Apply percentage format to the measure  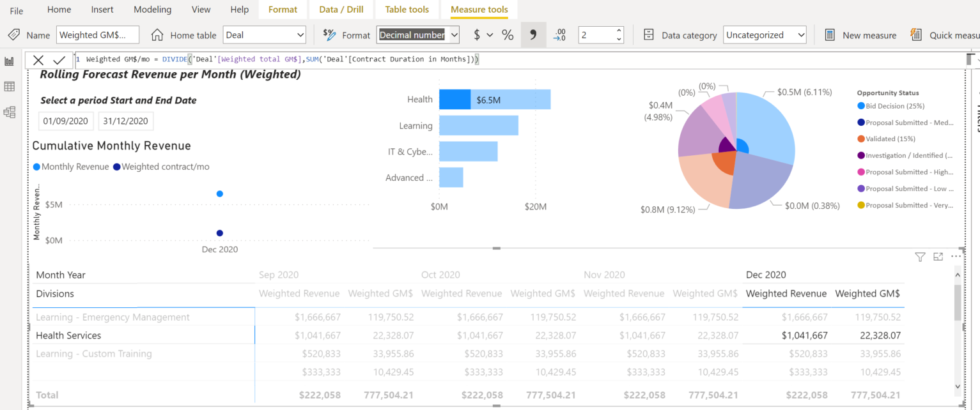click(x=508, y=35)
